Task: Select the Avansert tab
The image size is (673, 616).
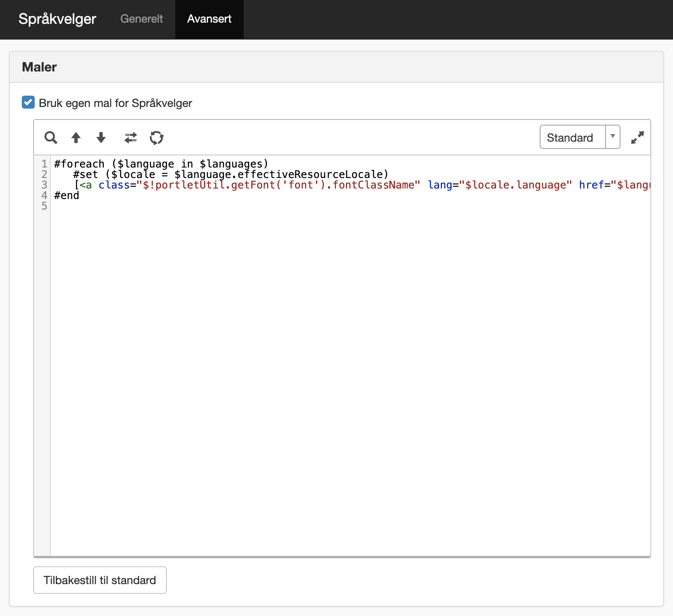Action: pyautogui.click(x=209, y=19)
